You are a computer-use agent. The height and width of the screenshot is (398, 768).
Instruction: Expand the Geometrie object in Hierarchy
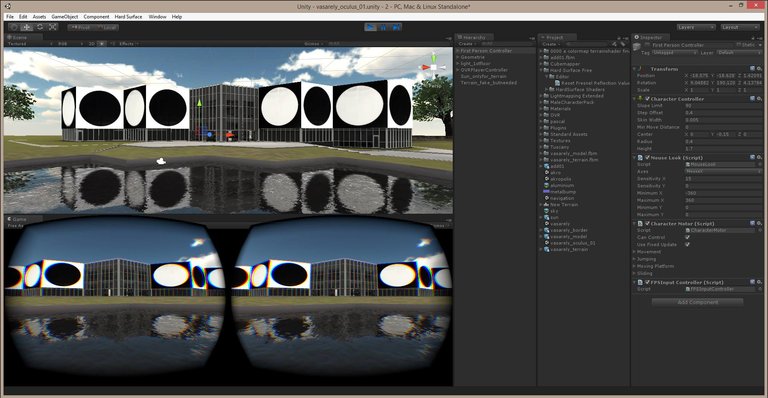[x=458, y=57]
